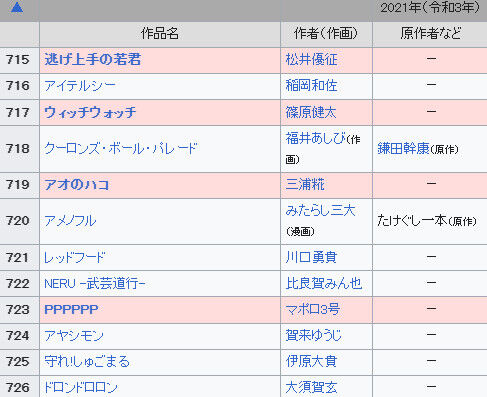This screenshot has width=487, height=397.
Task: Open author link 篠原健太
Action: [x=311, y=112]
